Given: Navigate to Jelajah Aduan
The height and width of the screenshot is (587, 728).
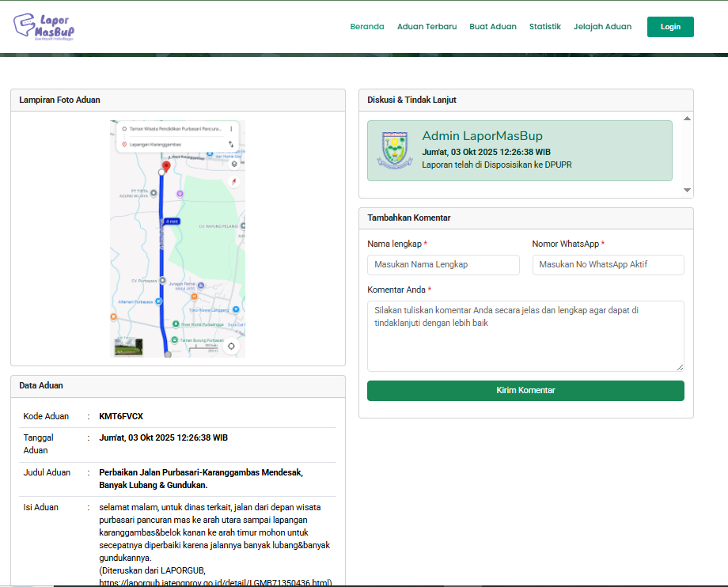Looking at the screenshot, I should coord(602,27).
